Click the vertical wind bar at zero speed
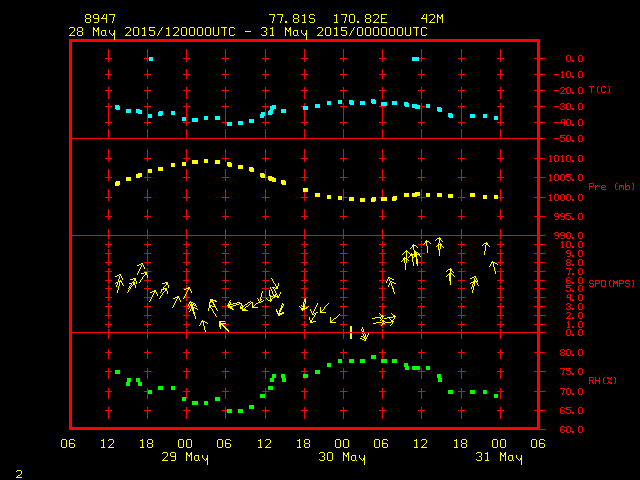The width and height of the screenshot is (640, 480). pyautogui.click(x=351, y=332)
